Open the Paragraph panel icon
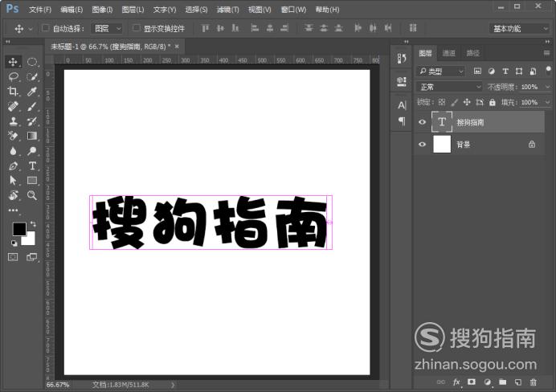Viewport: 556px width, 392px height. pyautogui.click(x=402, y=121)
